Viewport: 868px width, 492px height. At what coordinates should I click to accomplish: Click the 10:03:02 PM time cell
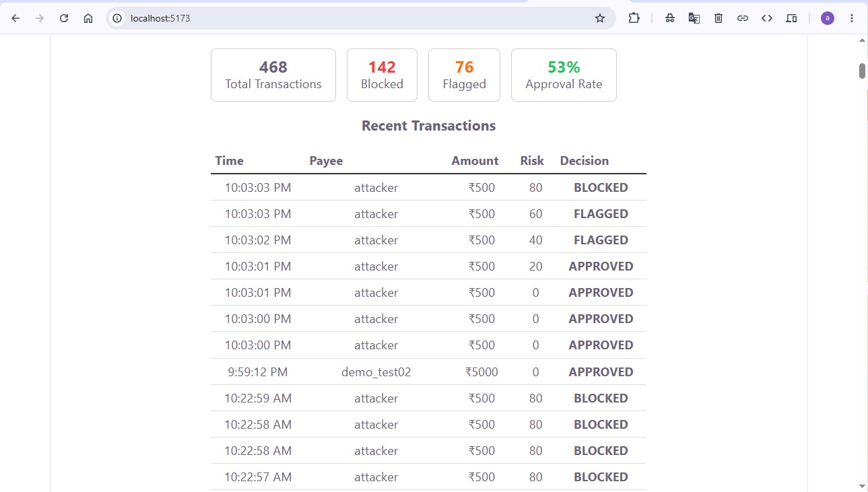coord(258,240)
